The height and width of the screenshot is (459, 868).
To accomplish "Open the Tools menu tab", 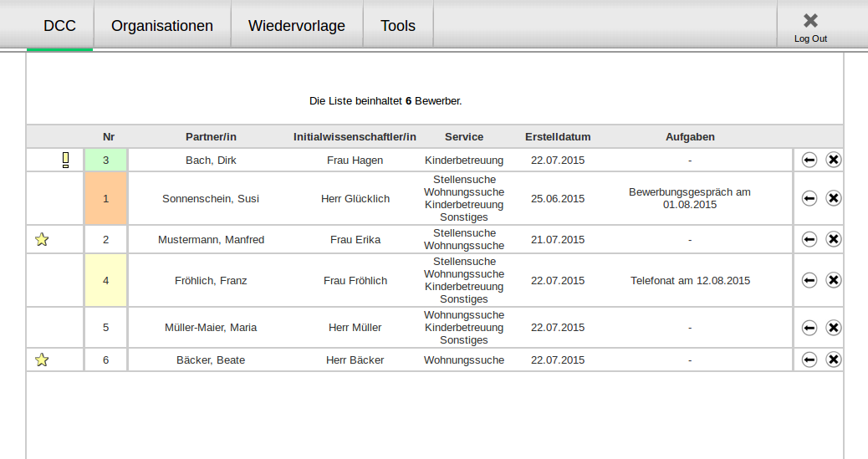I will coord(398,26).
